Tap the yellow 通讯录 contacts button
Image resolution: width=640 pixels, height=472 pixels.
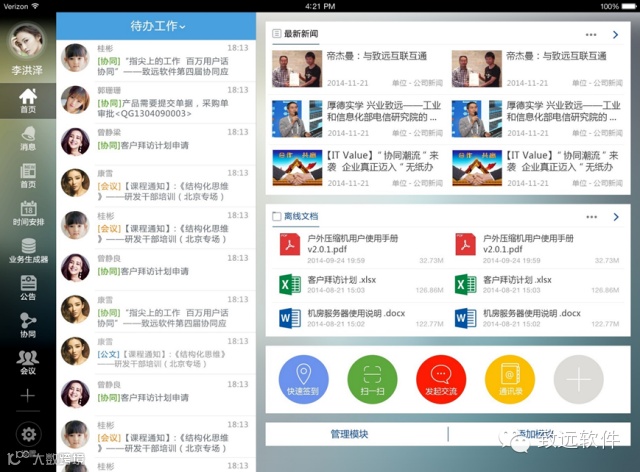[510, 380]
